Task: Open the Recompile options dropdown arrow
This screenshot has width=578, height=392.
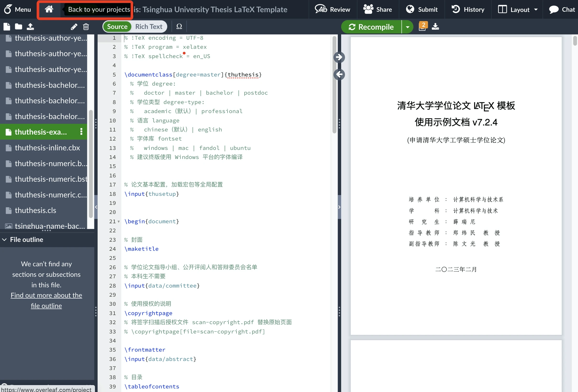Action: pos(407,27)
